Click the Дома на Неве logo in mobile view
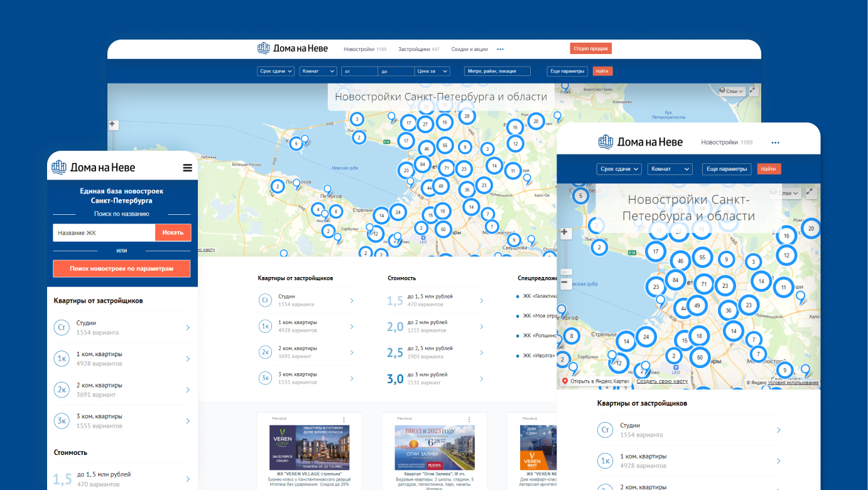868x490 pixels. pos(93,167)
